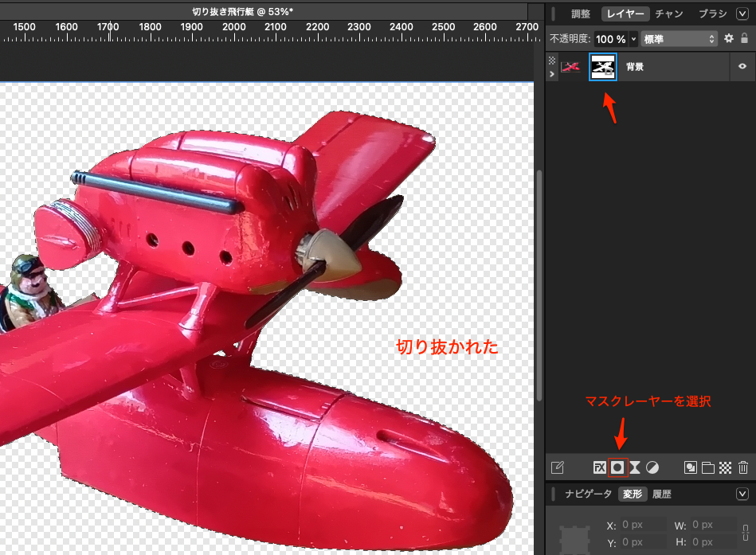Switch to the 調整 tab
The height and width of the screenshot is (555, 756).
[581, 14]
